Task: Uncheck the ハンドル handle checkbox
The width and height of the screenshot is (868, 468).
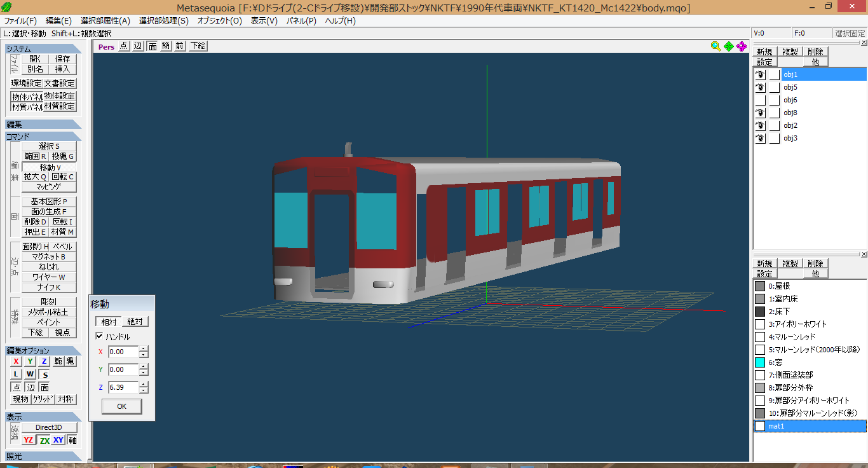Action: point(99,336)
